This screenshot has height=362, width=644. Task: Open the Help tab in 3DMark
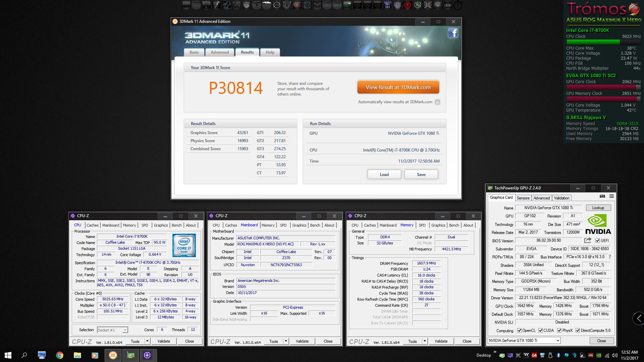[270, 52]
